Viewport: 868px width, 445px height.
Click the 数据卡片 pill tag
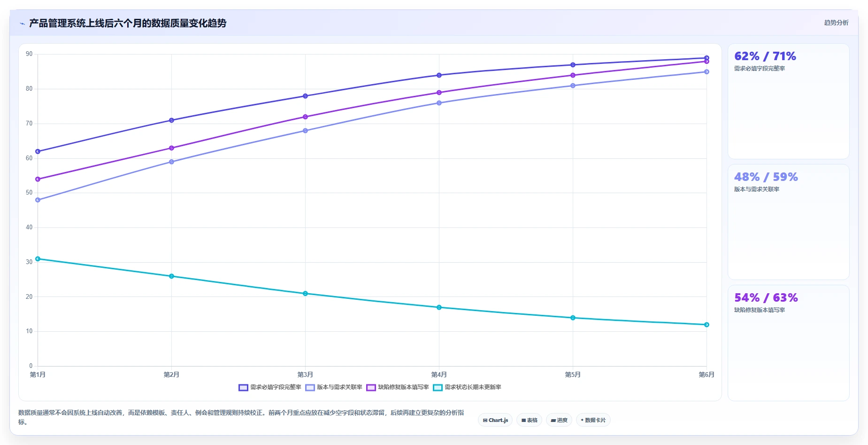[x=593, y=420]
